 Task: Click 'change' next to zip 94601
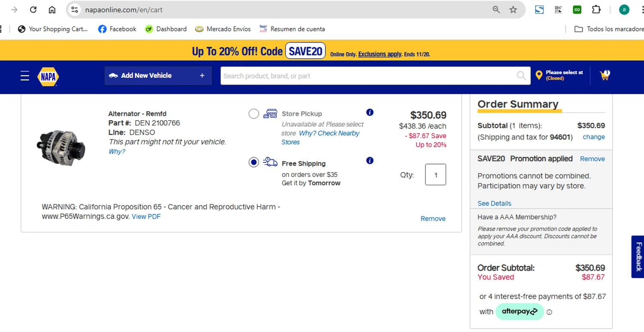pos(594,137)
